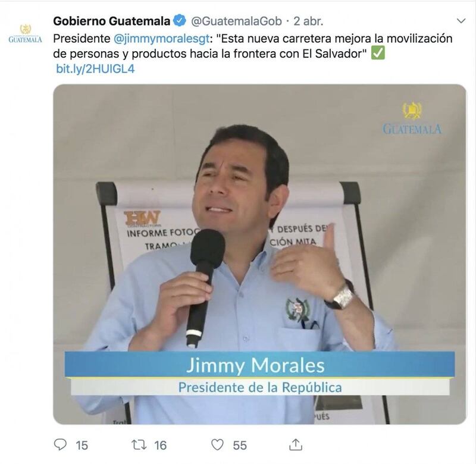This screenshot has height=464, width=476.
Task: Open the tweet via the 2 abr. date
Action: tap(308, 21)
